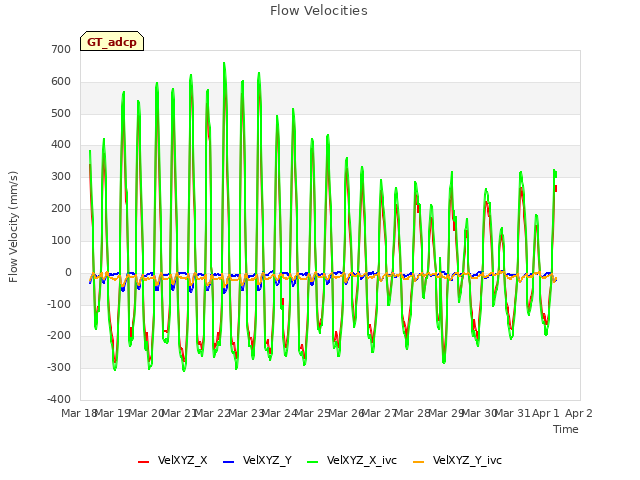Screen dimensions: 640x480
Task: Click the 700 y-axis tick label
Action: click(61, 49)
